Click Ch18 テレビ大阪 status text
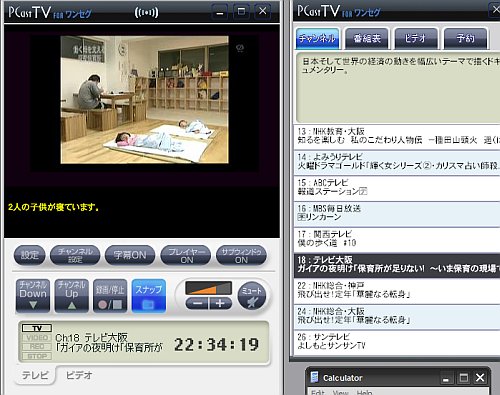The image size is (500, 395). [91, 337]
